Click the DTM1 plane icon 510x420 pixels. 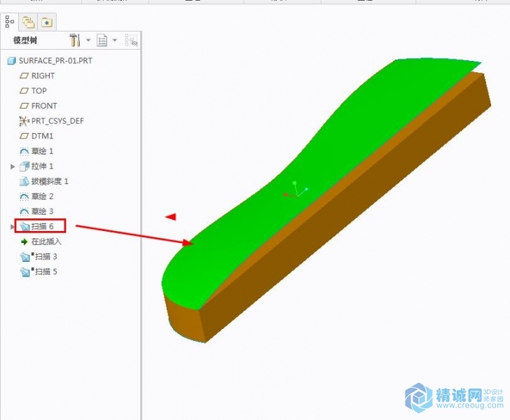point(24,136)
